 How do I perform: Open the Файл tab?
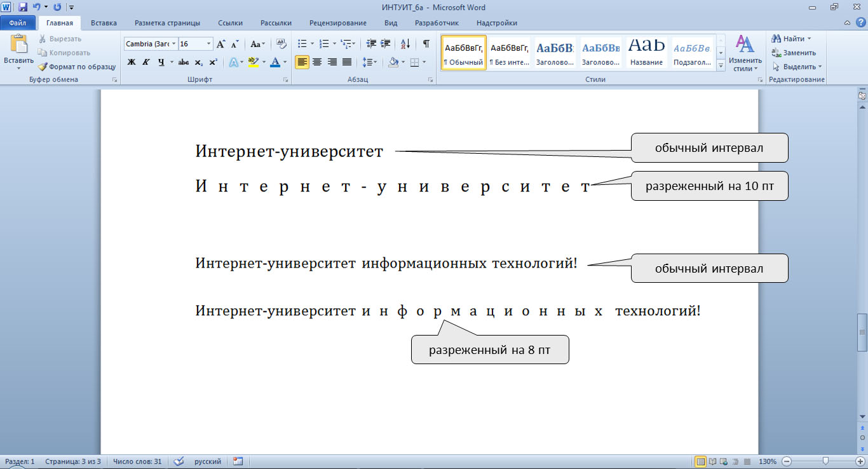point(18,23)
